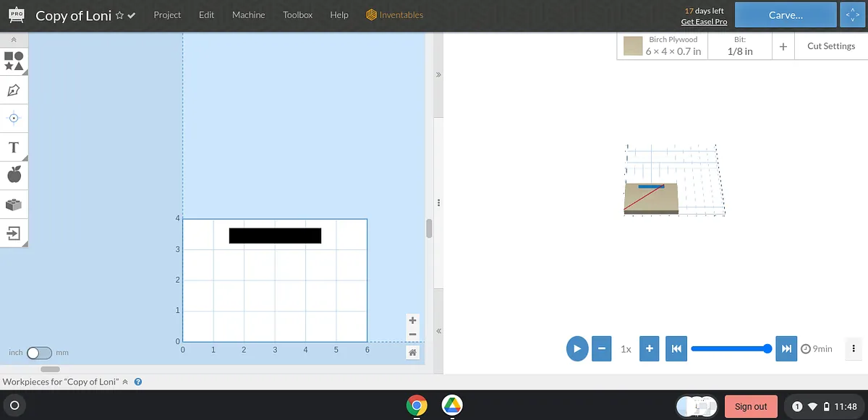The width and height of the screenshot is (868, 420).
Task: Open the Machine menu
Action: click(248, 15)
